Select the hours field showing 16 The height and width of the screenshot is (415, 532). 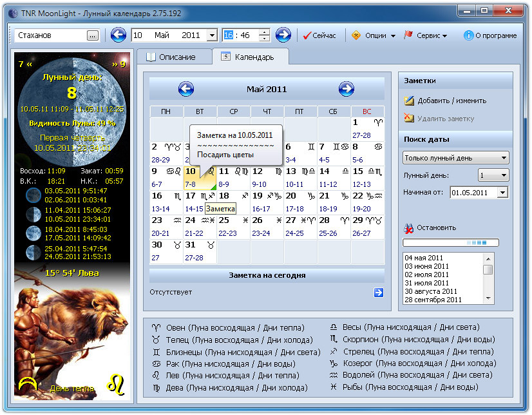[229, 35]
